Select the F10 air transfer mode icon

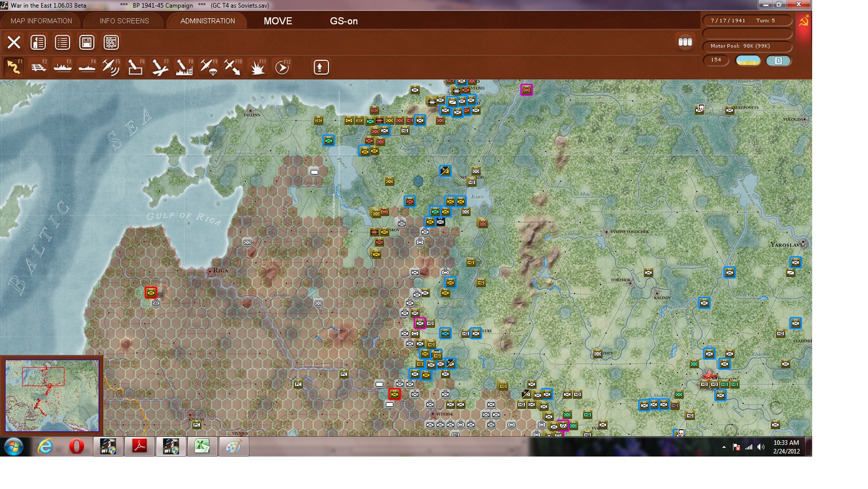pyautogui.click(x=233, y=67)
